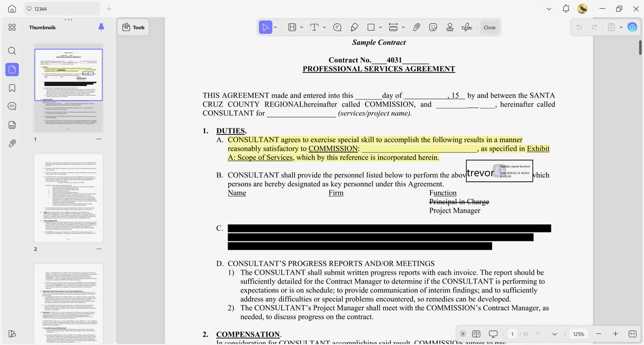Viewport: 644px width, 345px height.
Task: Open the Search panel in sidebar
Action: (12, 51)
